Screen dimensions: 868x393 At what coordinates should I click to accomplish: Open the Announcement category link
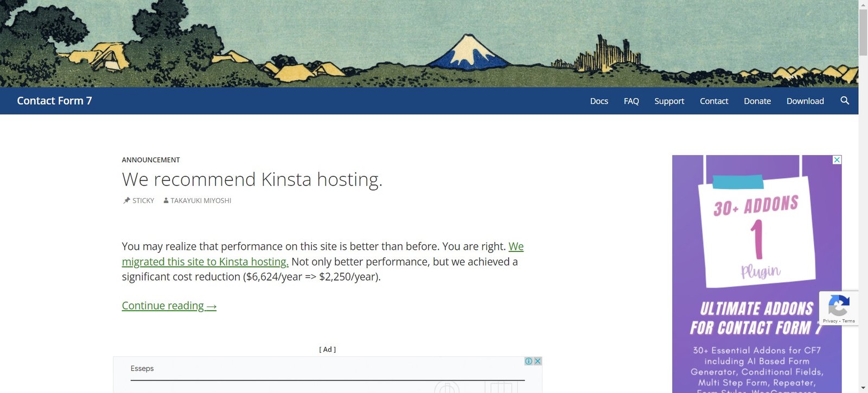[151, 160]
